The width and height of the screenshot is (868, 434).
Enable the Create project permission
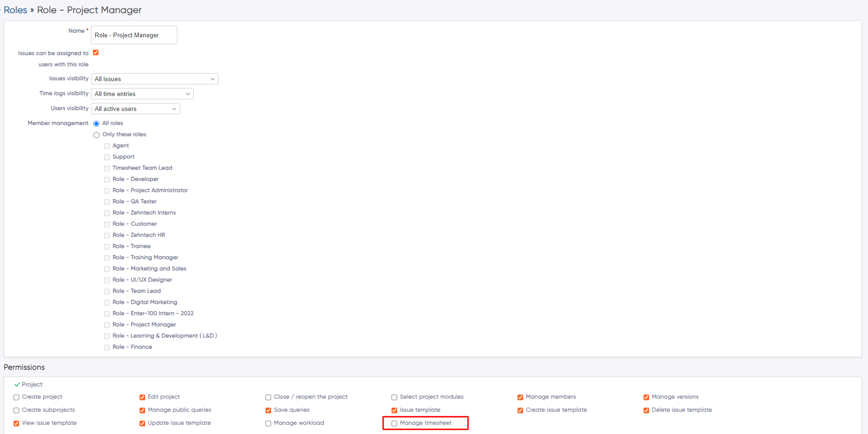point(16,397)
